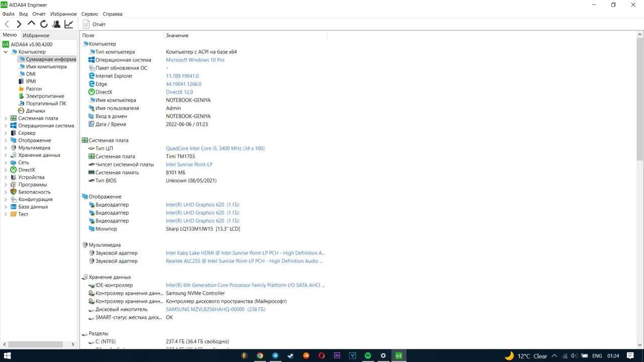
Task: Open the Intel Sunrise Point-LP link
Action: pos(189,164)
